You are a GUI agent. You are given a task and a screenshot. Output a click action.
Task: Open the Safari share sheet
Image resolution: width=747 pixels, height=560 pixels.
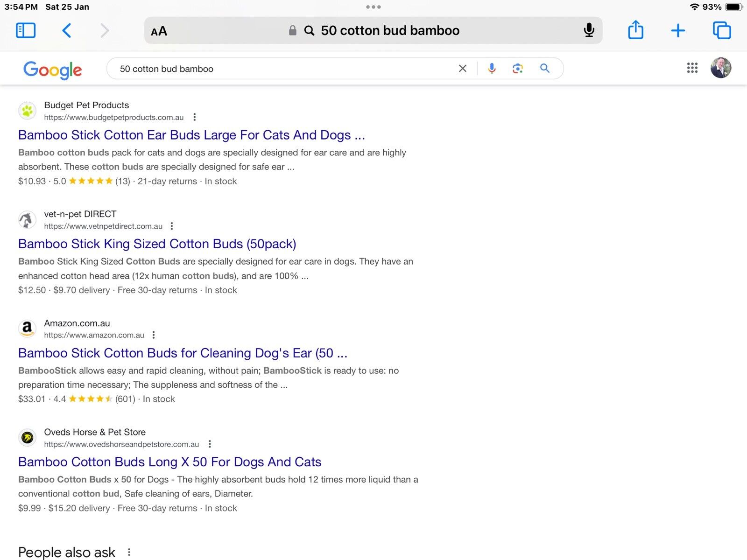coord(635,30)
